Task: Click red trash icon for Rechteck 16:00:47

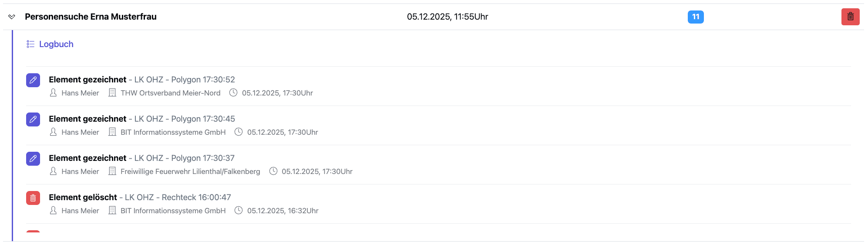Action: click(33, 198)
